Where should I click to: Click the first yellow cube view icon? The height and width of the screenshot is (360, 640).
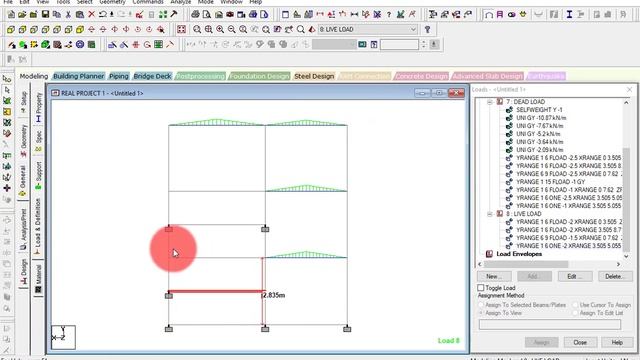[x=11, y=29]
